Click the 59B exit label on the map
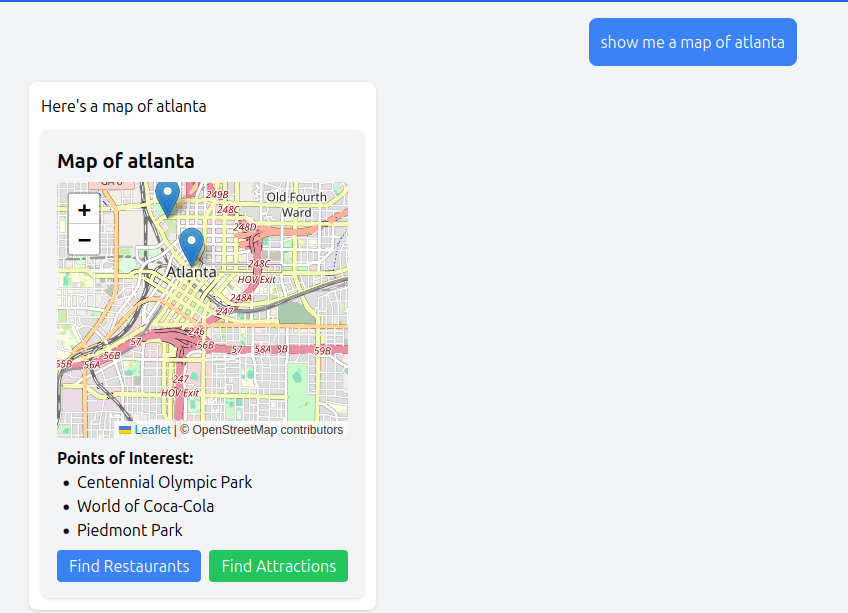This screenshot has height=613, width=848. coord(322,351)
